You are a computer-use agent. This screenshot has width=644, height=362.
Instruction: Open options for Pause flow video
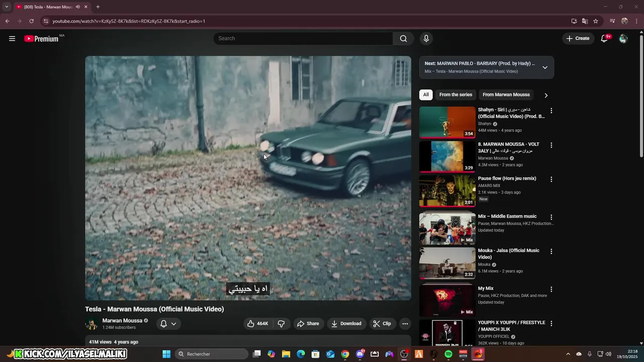pos(551,179)
